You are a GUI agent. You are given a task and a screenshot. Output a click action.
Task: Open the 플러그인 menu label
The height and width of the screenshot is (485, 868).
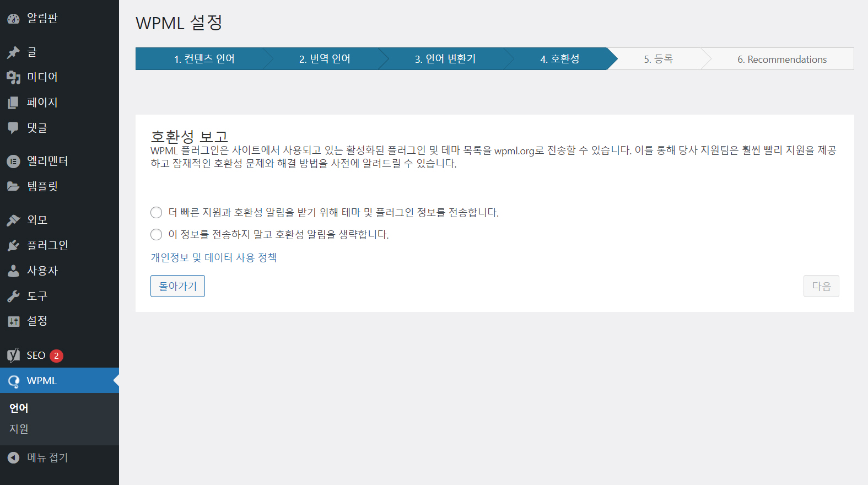click(47, 245)
